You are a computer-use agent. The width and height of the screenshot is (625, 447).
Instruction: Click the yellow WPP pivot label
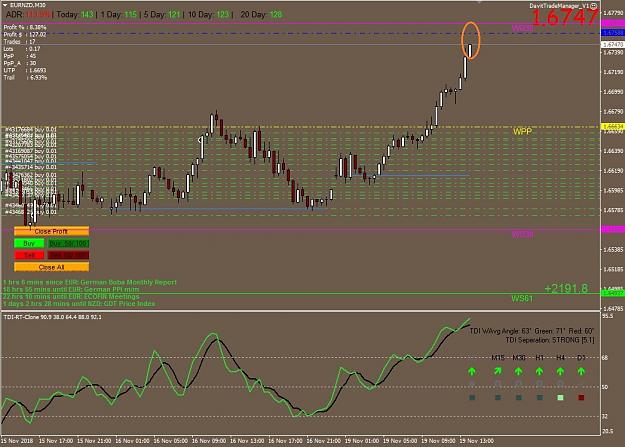tap(522, 132)
